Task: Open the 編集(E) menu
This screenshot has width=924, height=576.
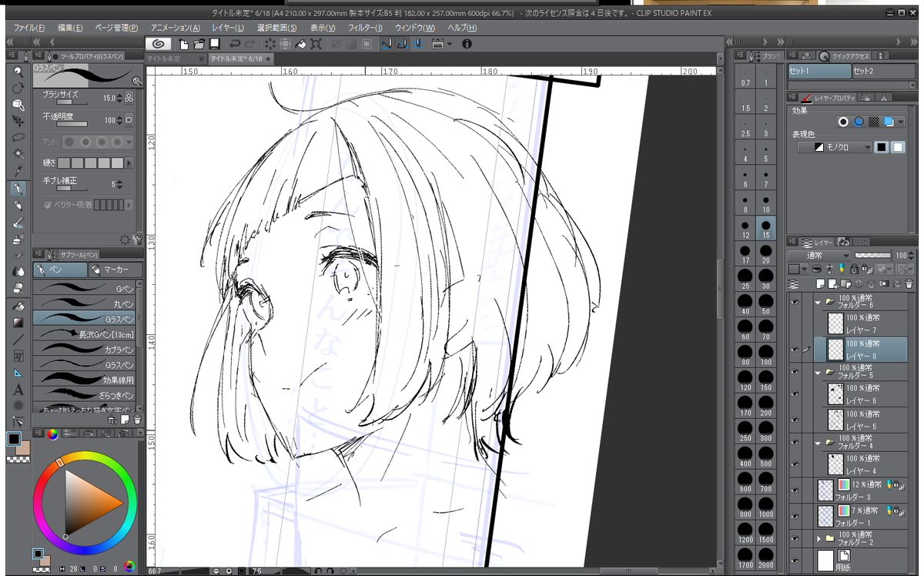Action: click(69, 27)
